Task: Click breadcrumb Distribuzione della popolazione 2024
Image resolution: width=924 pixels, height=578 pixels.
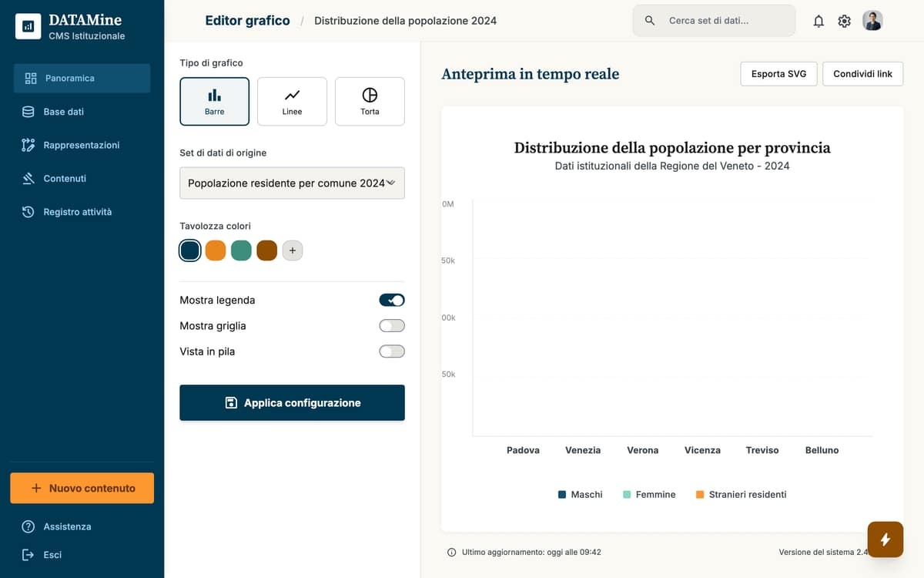Action: coord(406,21)
